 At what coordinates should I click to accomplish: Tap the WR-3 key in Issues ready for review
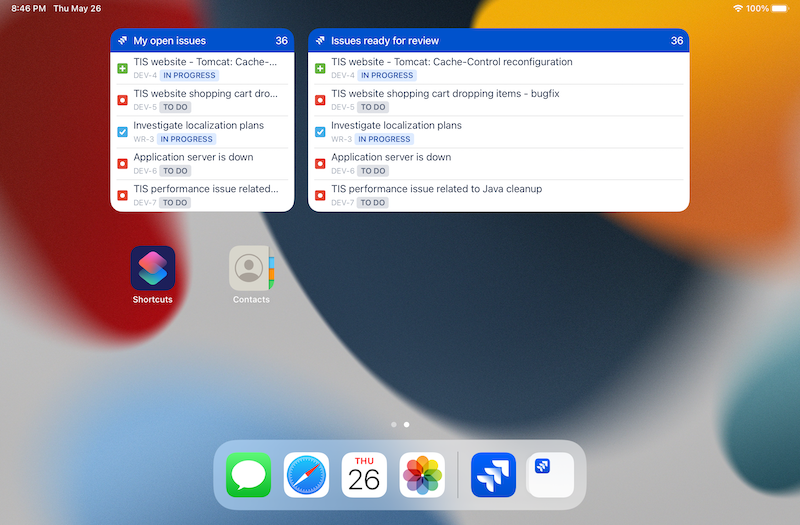click(x=341, y=139)
